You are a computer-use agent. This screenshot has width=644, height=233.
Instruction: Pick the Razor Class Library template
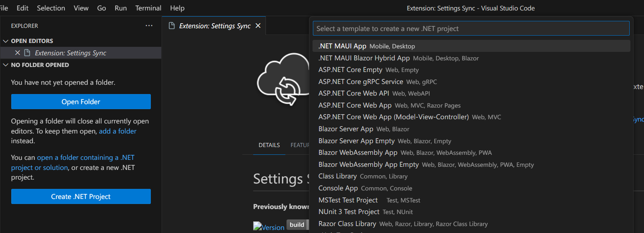tap(471, 224)
